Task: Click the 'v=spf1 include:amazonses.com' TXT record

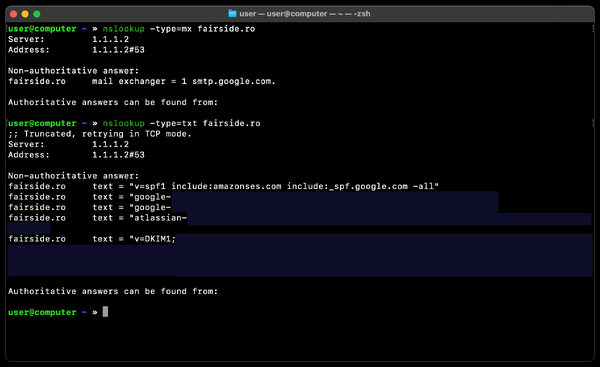Action: (x=223, y=186)
